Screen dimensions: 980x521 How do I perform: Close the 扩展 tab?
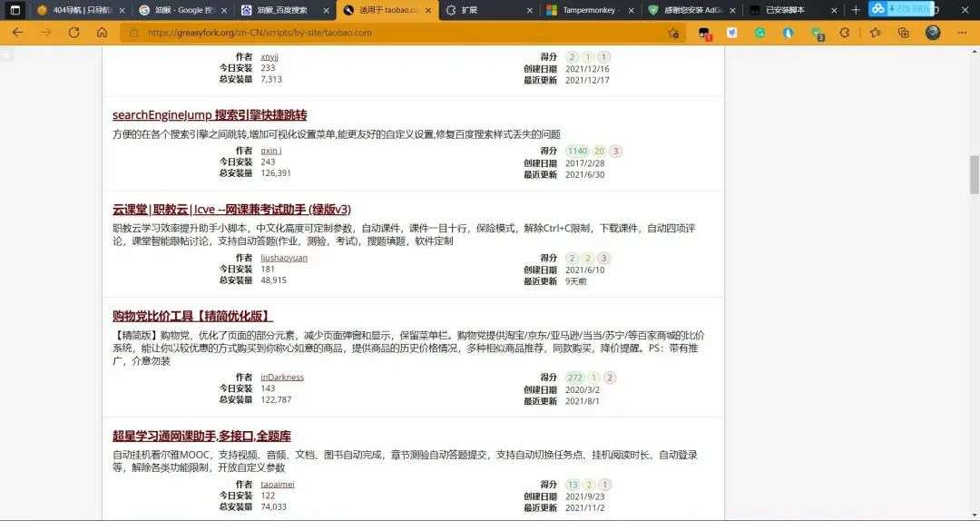coord(530,11)
